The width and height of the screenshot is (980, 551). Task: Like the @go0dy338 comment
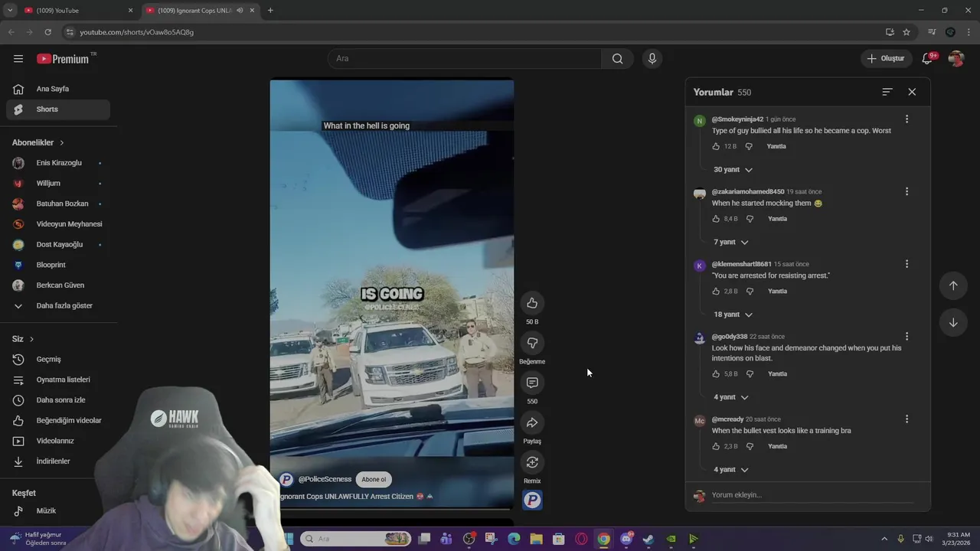[x=716, y=374]
